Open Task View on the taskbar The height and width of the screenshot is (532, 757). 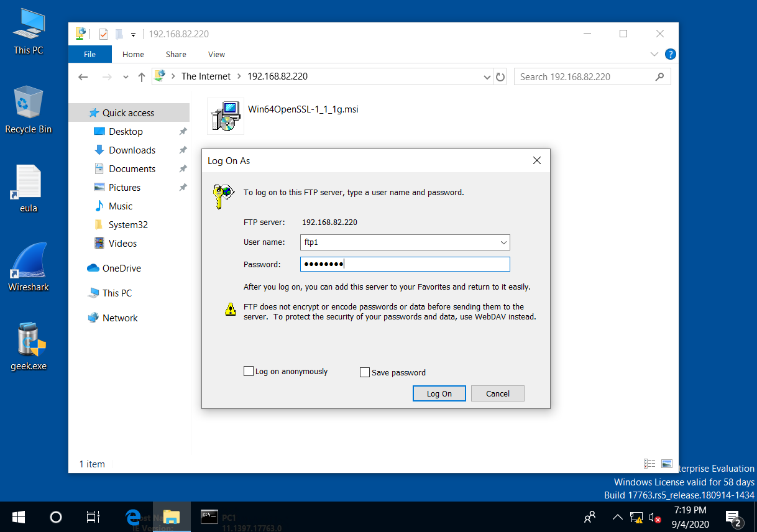(93, 517)
